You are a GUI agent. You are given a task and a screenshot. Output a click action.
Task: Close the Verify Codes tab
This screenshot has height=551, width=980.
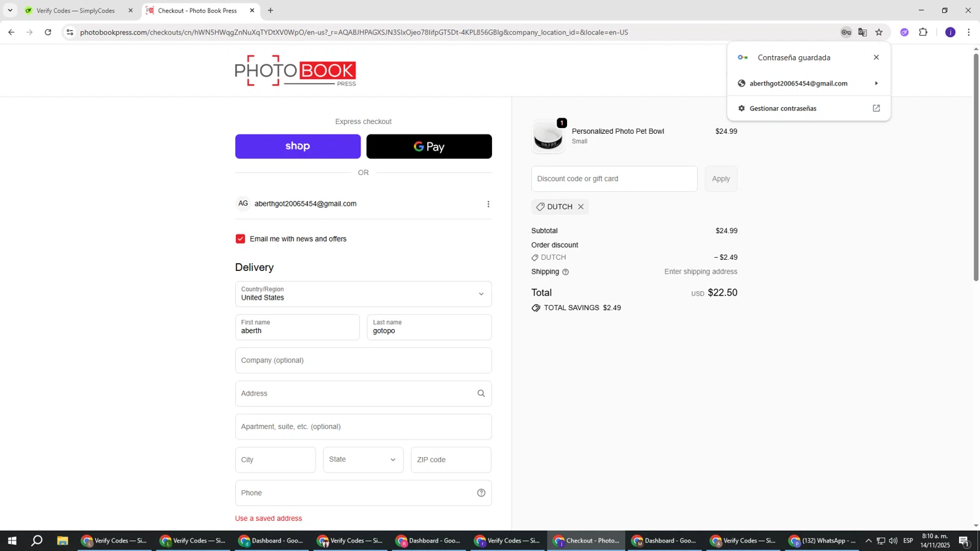pyautogui.click(x=130, y=10)
